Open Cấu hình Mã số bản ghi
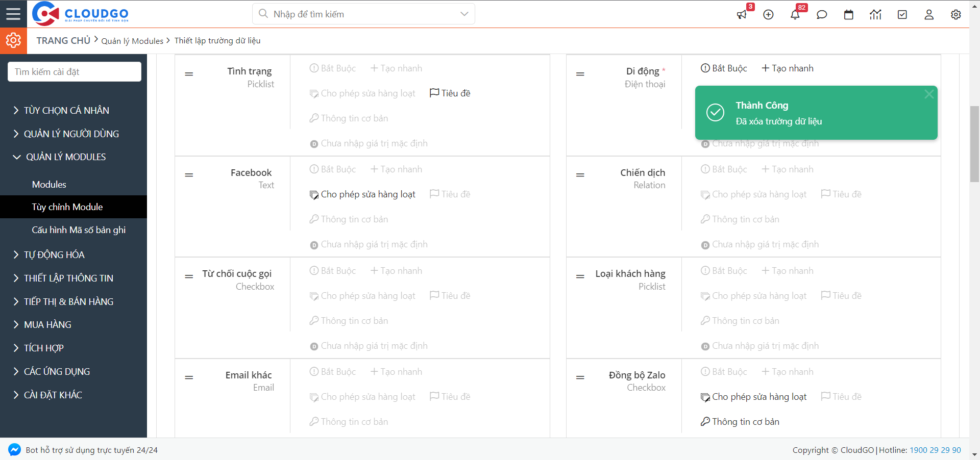This screenshot has width=980, height=460. [79, 230]
